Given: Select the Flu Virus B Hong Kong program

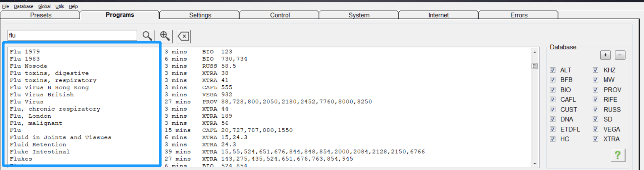Looking at the screenshot, I should coord(49,87).
